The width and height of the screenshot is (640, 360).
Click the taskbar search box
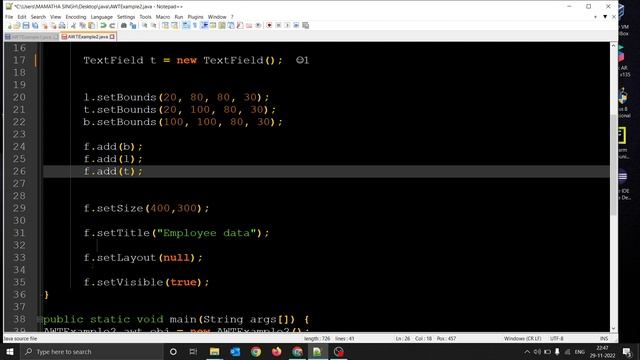coord(91,351)
